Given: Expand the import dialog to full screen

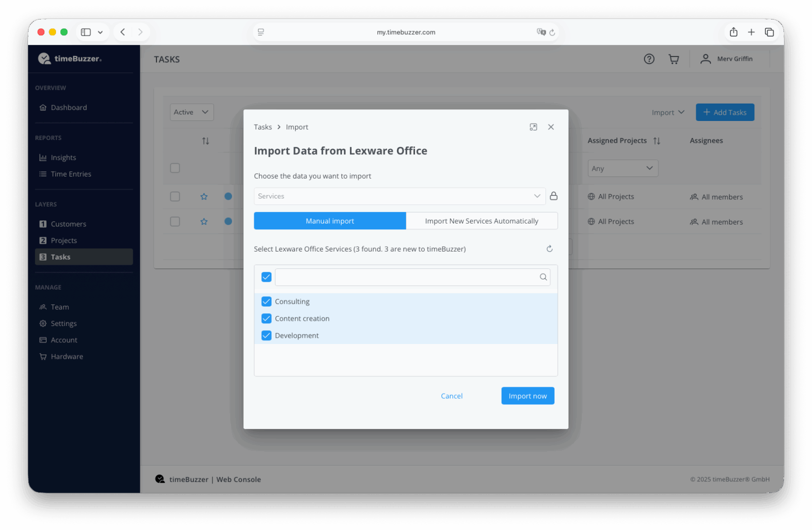Looking at the screenshot, I should 533,127.
